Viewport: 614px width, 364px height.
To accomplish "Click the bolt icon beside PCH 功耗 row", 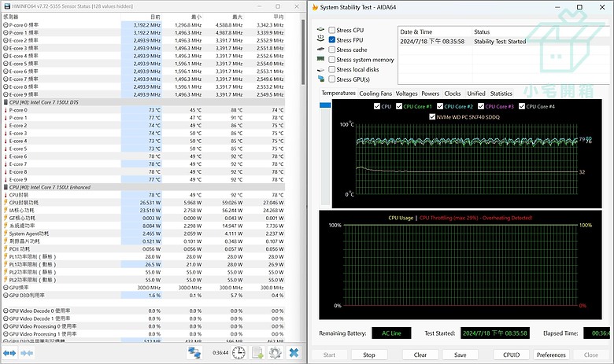I will pos(6,248).
